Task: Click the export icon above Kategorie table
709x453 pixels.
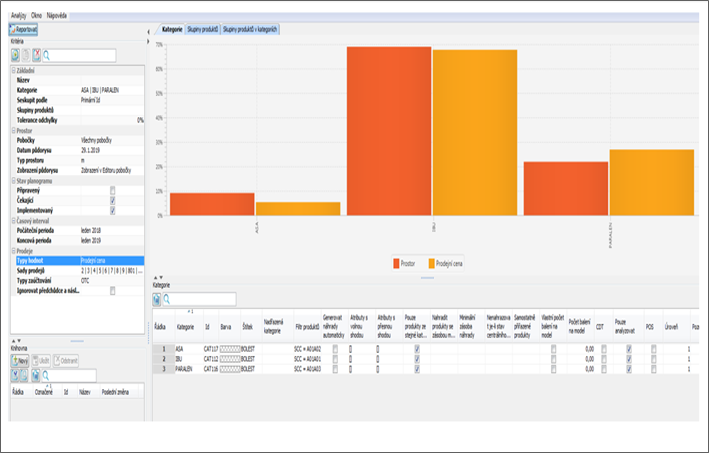Action: 158,299
